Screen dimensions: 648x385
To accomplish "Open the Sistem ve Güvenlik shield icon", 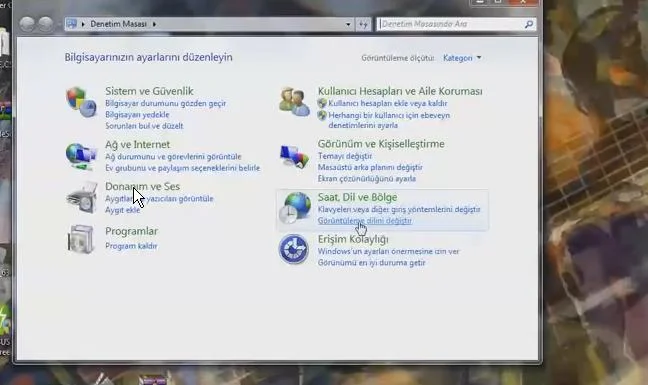I will coord(81,102).
